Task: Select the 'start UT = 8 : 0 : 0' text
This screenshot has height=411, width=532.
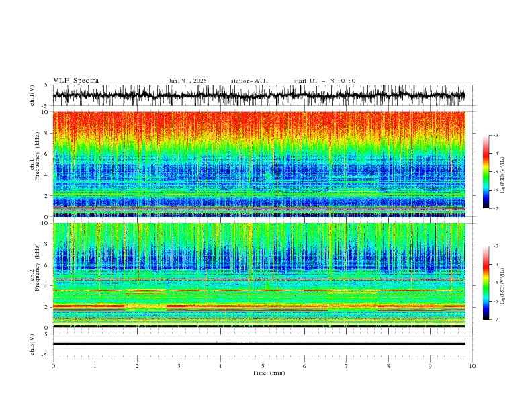Action: click(324, 81)
